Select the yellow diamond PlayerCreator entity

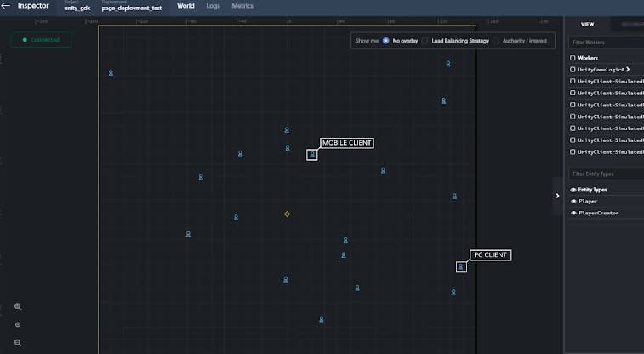(287, 214)
